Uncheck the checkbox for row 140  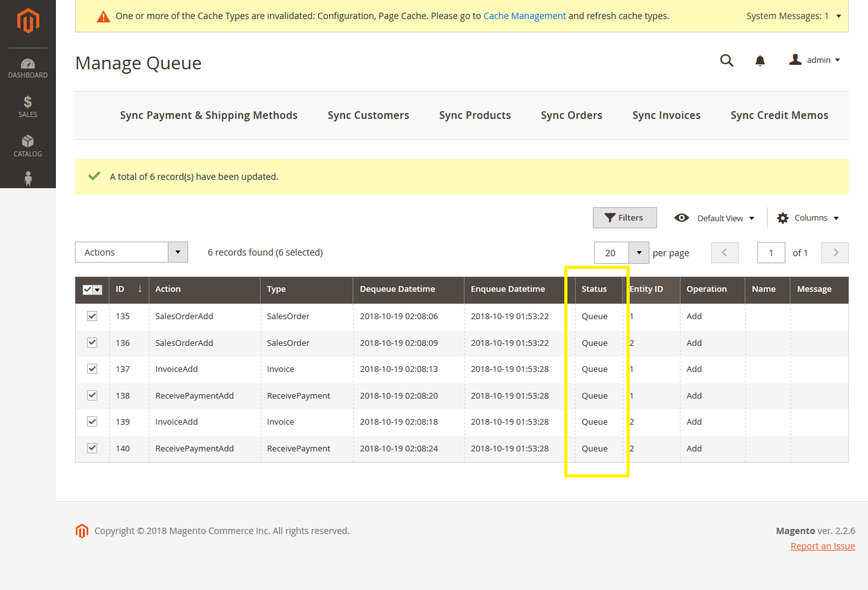(92, 448)
